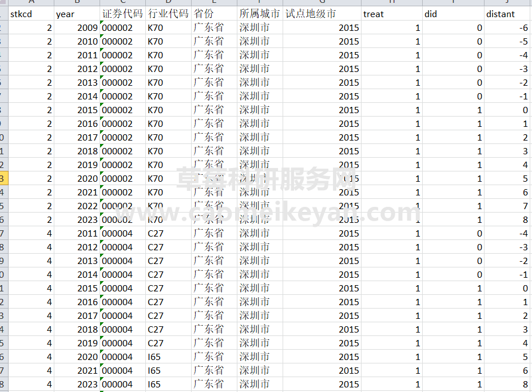532x392 pixels.
Task: Select distant value -1 in stkcd 2's 2014 row
Action: (508, 96)
